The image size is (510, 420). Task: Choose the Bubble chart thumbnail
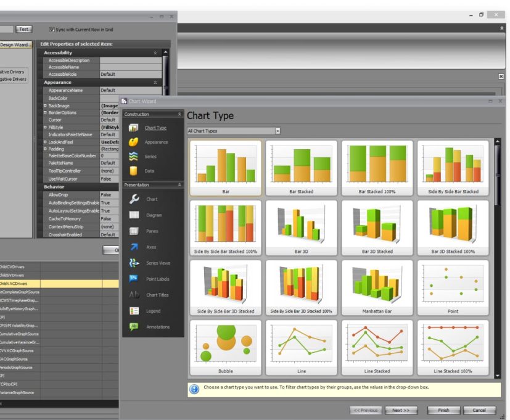[226, 347]
